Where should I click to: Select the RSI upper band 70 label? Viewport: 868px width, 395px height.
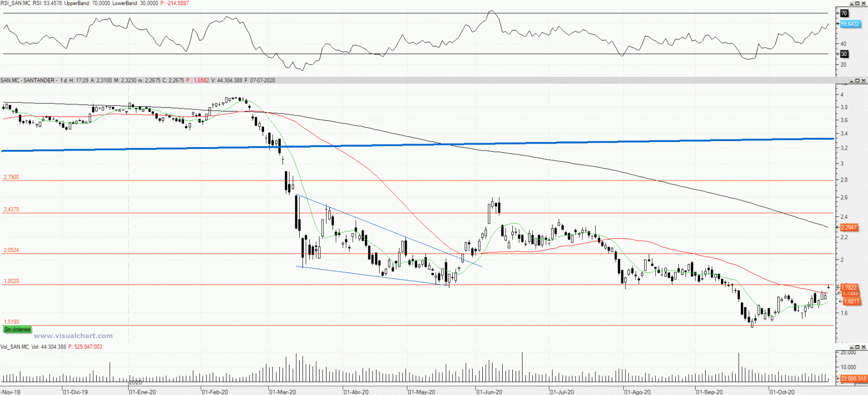844,14
